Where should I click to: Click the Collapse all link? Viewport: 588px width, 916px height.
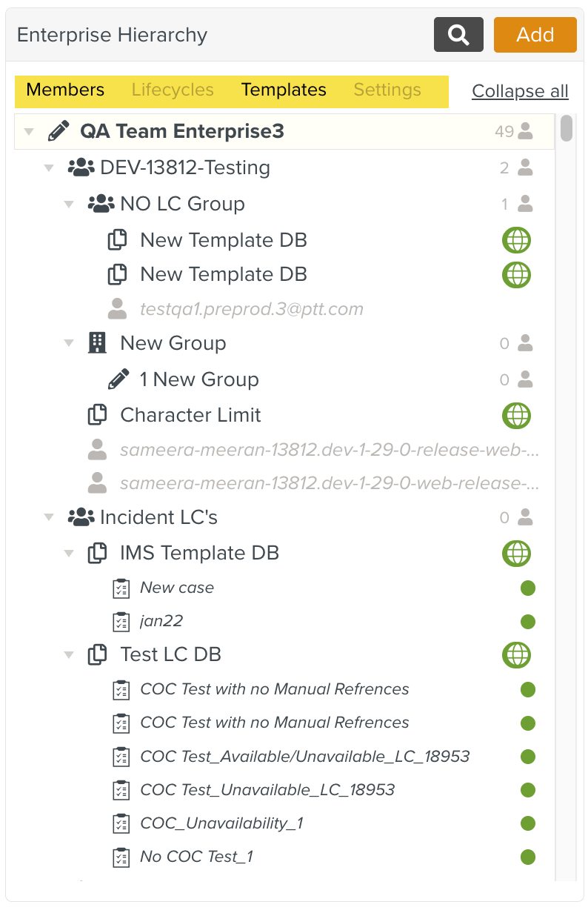[520, 91]
